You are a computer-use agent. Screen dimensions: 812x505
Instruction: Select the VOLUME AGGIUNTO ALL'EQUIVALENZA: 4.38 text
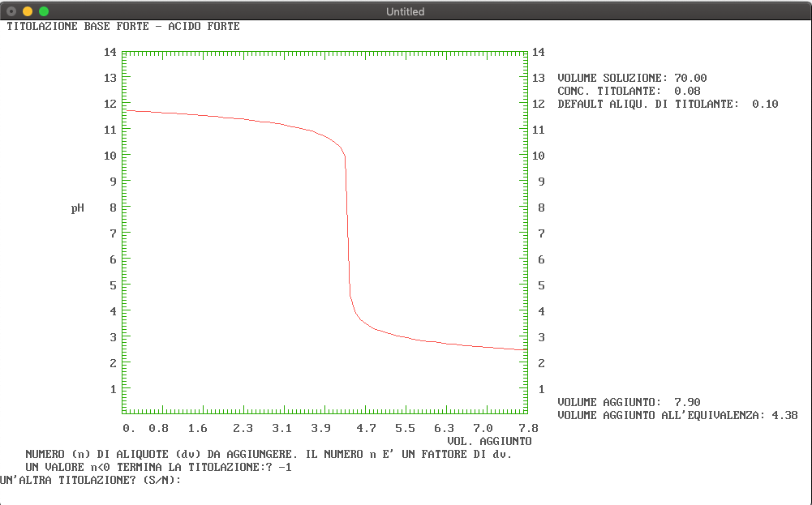pyautogui.click(x=677, y=415)
